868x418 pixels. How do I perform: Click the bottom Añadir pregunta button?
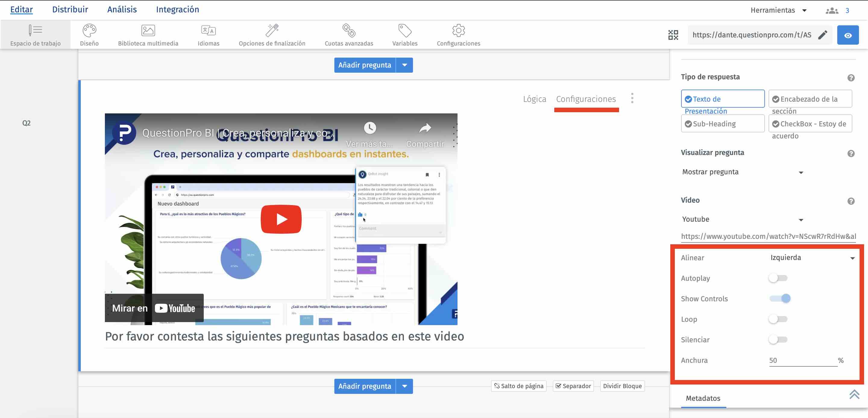(365, 386)
